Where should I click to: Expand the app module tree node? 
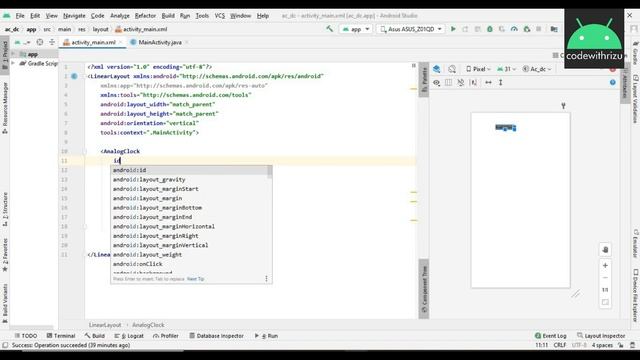tap(13, 54)
